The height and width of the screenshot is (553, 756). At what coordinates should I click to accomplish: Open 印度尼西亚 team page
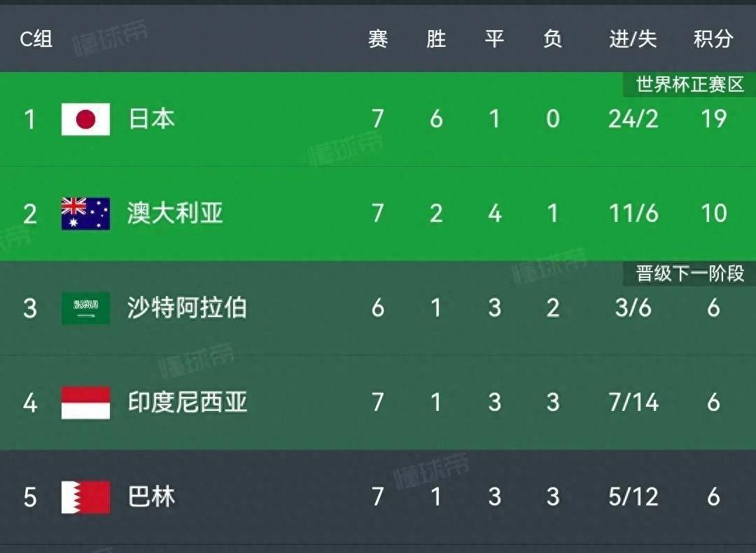tap(187, 402)
